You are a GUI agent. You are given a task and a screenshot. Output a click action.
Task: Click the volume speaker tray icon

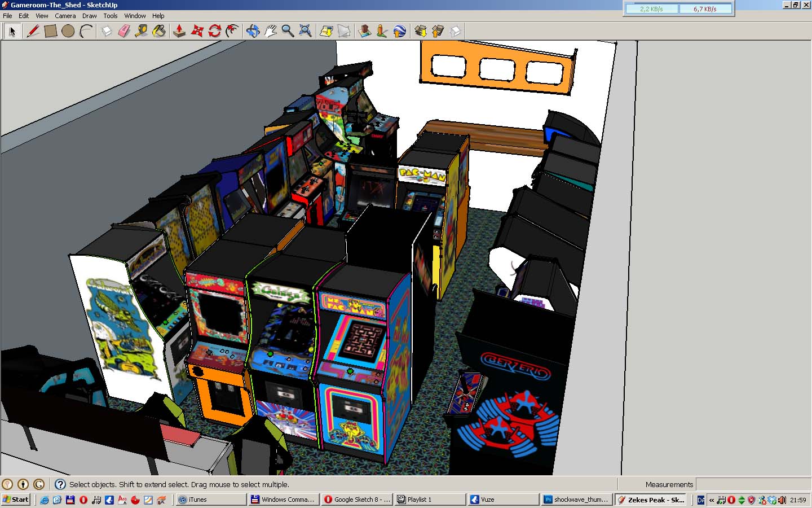coord(782,500)
